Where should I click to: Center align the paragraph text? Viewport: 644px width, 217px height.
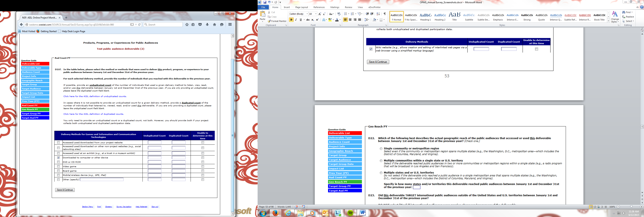(350, 20)
